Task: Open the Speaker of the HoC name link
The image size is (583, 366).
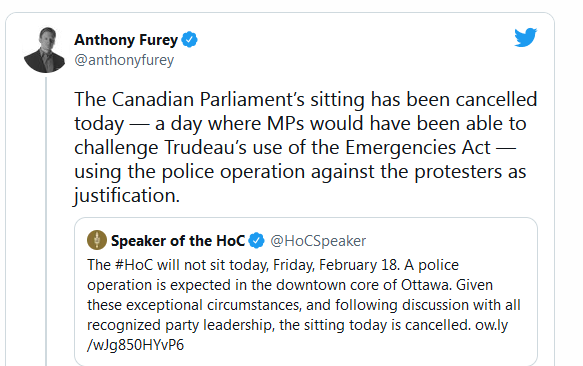Action: (x=178, y=241)
